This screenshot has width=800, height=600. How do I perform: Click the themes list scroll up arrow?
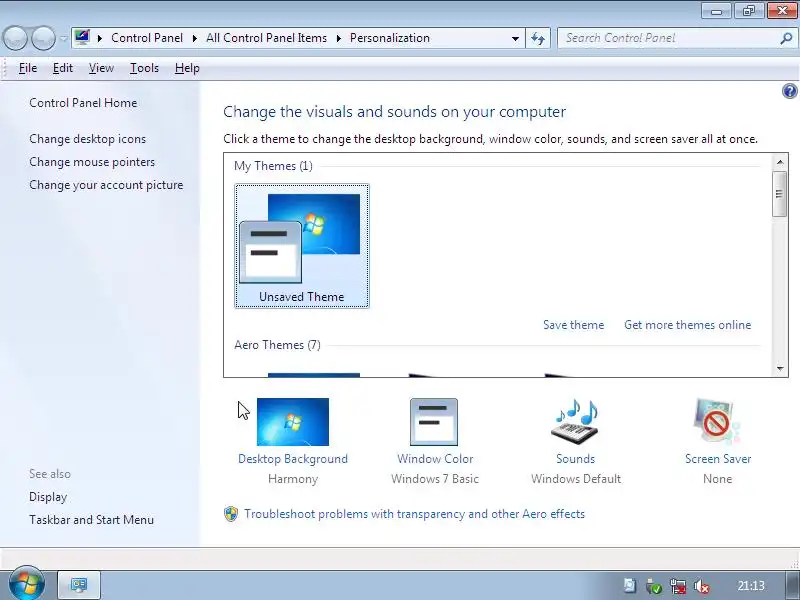pyautogui.click(x=780, y=162)
